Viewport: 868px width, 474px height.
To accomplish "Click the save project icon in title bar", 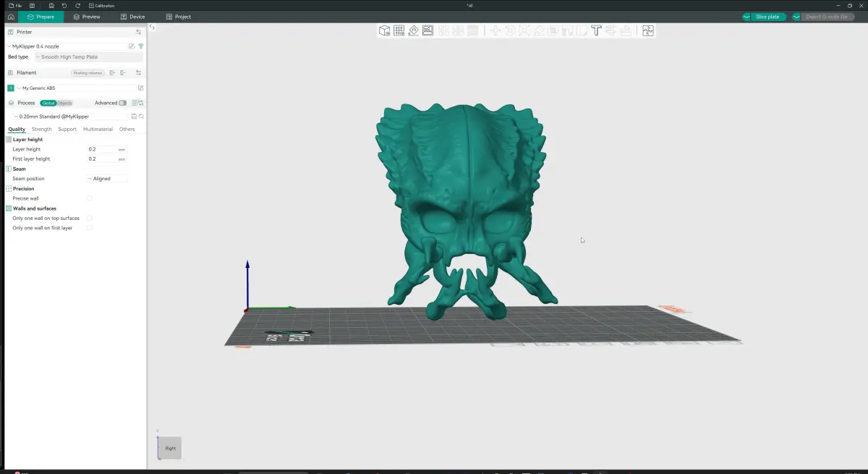I will click(x=51, y=5).
